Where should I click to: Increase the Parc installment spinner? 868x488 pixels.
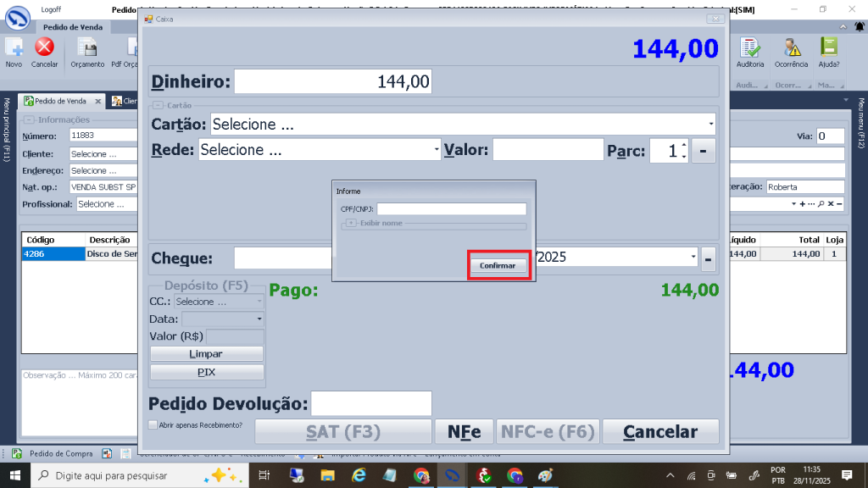(683, 147)
